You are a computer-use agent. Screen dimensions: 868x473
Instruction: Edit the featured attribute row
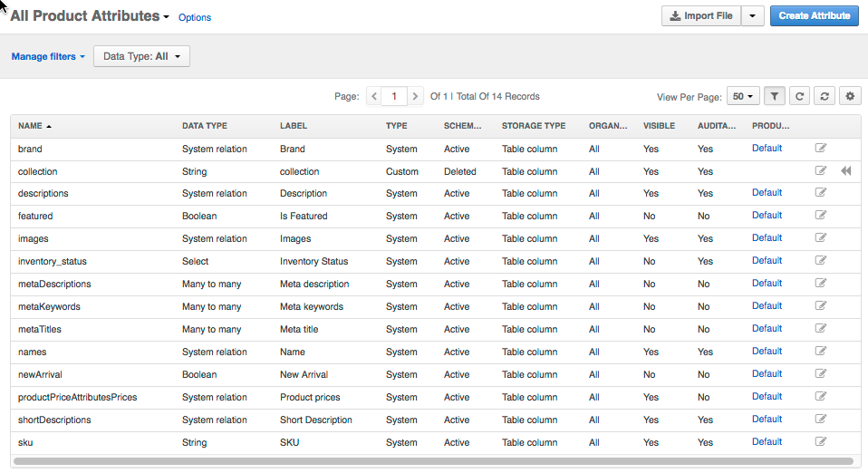point(820,216)
